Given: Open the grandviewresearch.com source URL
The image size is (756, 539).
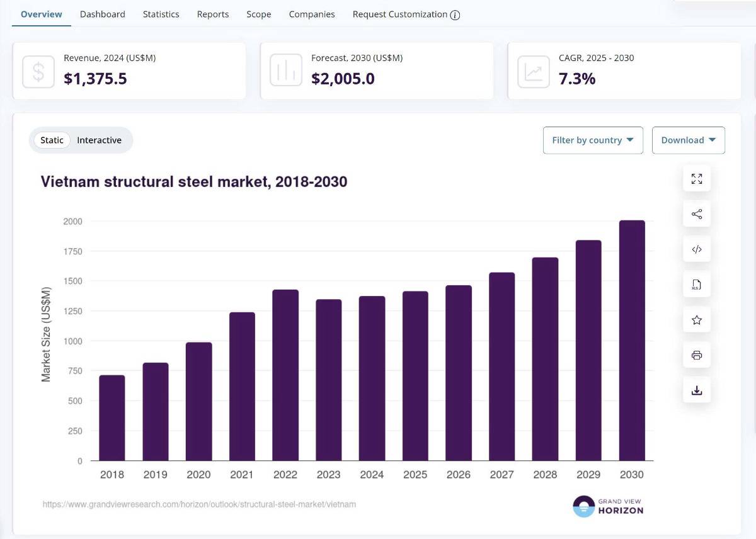Looking at the screenshot, I should click(199, 504).
